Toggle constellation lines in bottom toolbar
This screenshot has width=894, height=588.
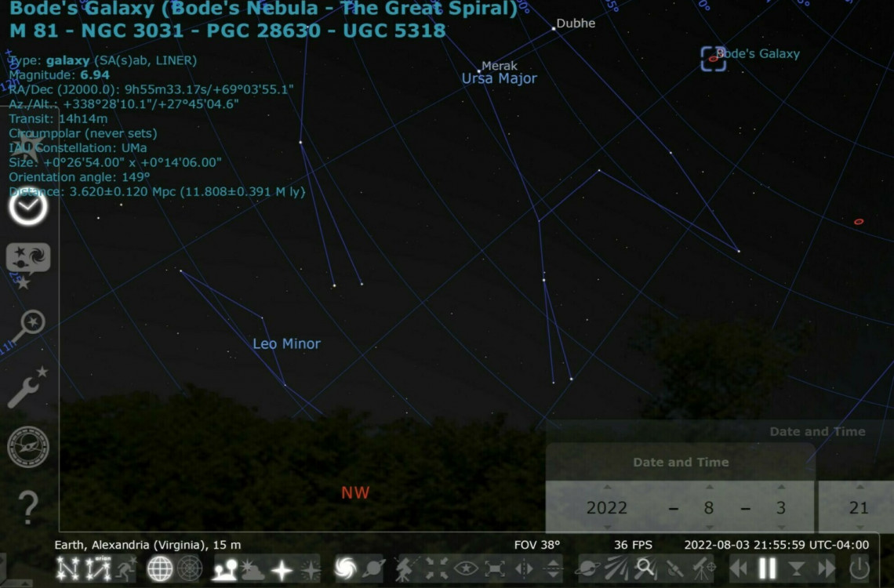68,568
